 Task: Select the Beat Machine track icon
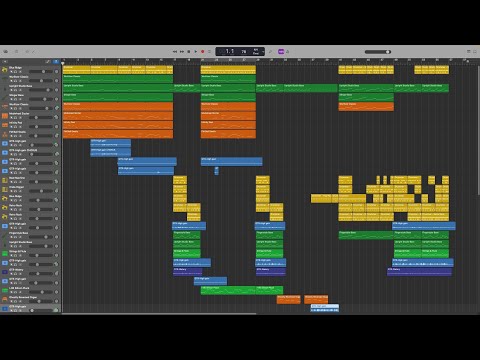pyautogui.click(x=5, y=180)
